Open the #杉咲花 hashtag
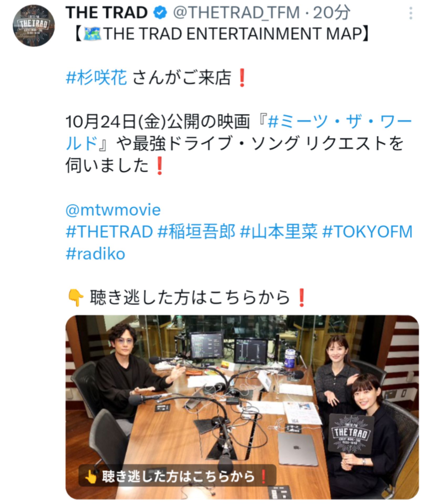 (x=96, y=78)
